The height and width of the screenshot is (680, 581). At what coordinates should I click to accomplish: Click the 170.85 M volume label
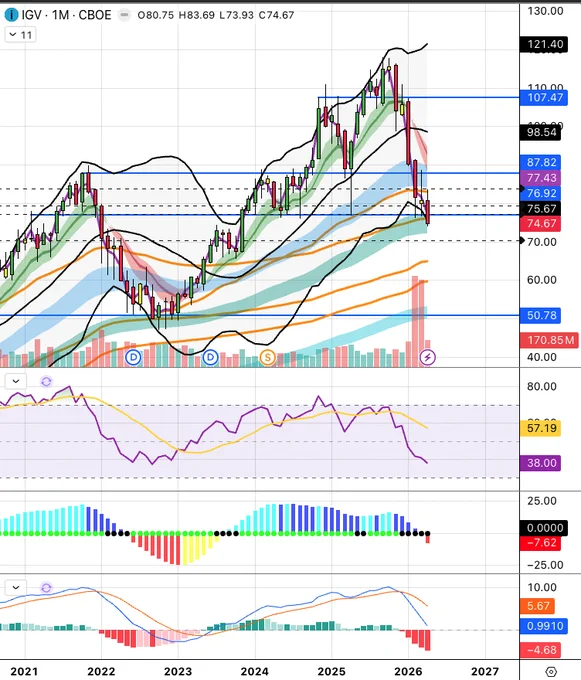click(550, 340)
